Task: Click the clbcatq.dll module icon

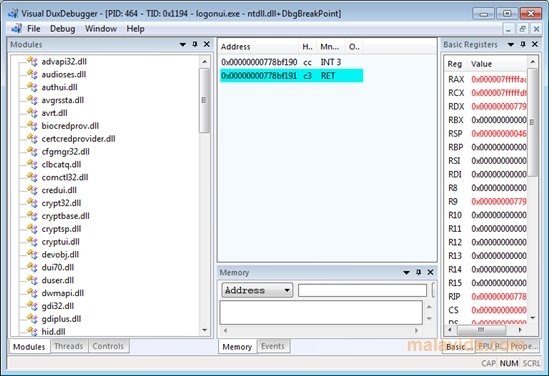Action: [32, 164]
